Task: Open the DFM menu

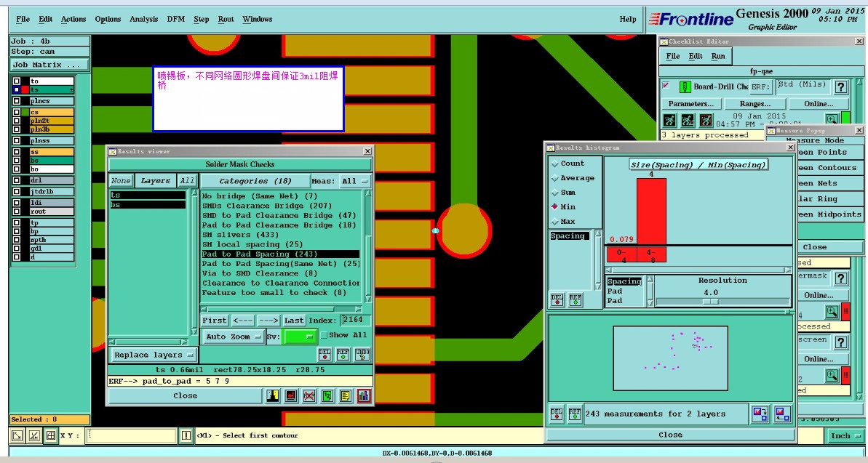Action: (176, 20)
